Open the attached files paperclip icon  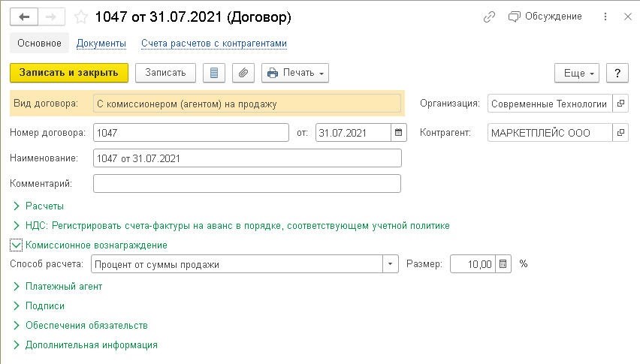click(242, 73)
